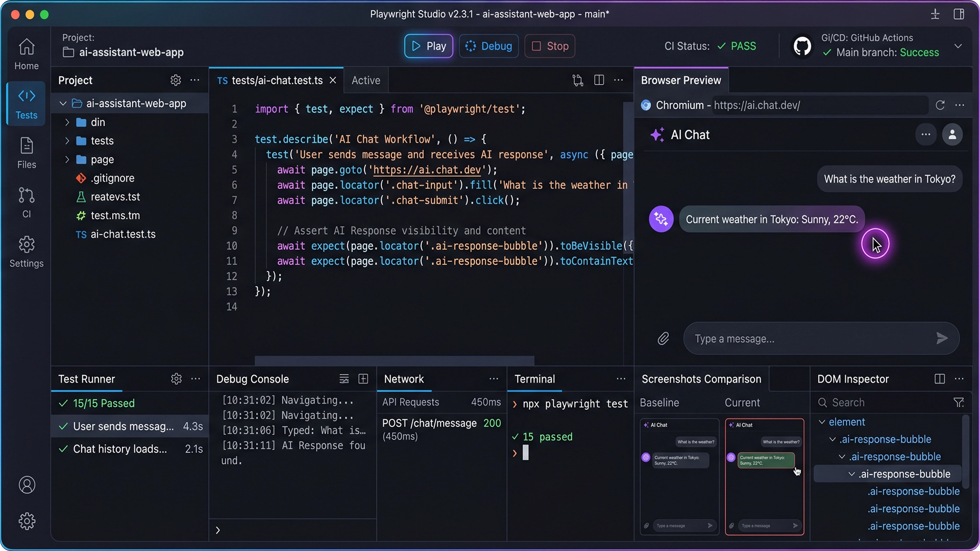Open Network panel more options

pyautogui.click(x=494, y=379)
